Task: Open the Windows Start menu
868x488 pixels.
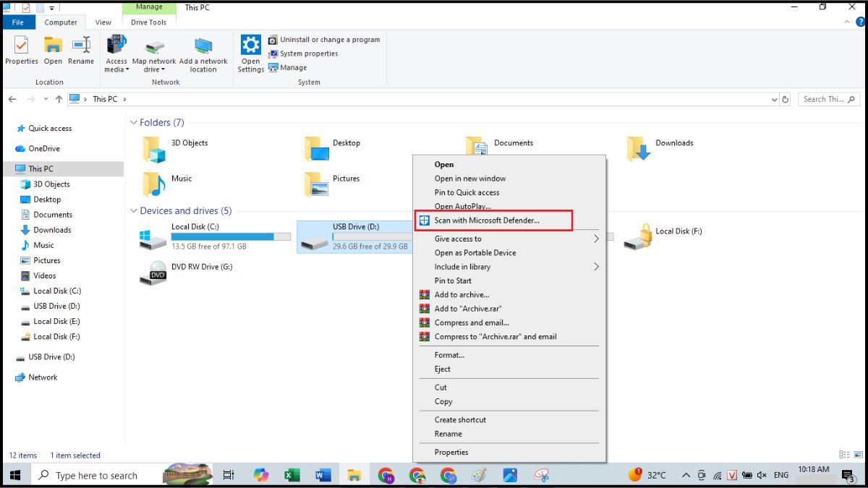Action: (x=15, y=475)
